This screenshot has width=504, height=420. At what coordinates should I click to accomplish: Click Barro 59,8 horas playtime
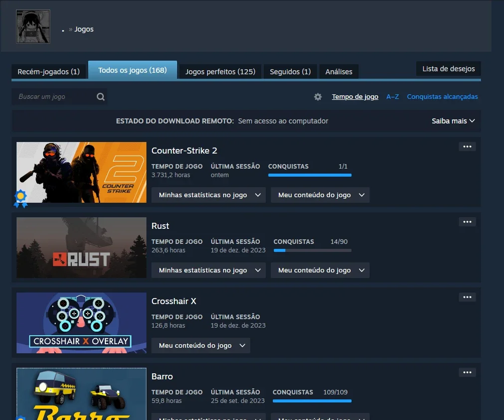pyautogui.click(x=166, y=401)
